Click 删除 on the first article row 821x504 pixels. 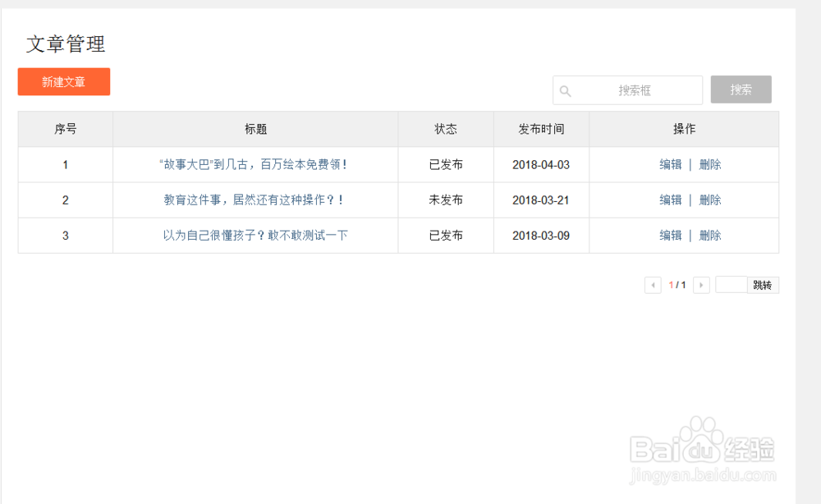[x=709, y=164]
